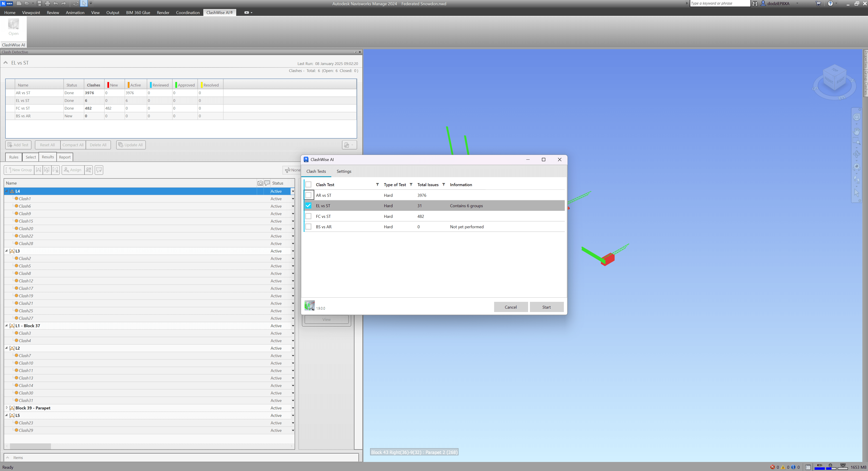868x471 pixels.
Task: Uncheck the EL vs ST checkbox
Action: [308, 206]
